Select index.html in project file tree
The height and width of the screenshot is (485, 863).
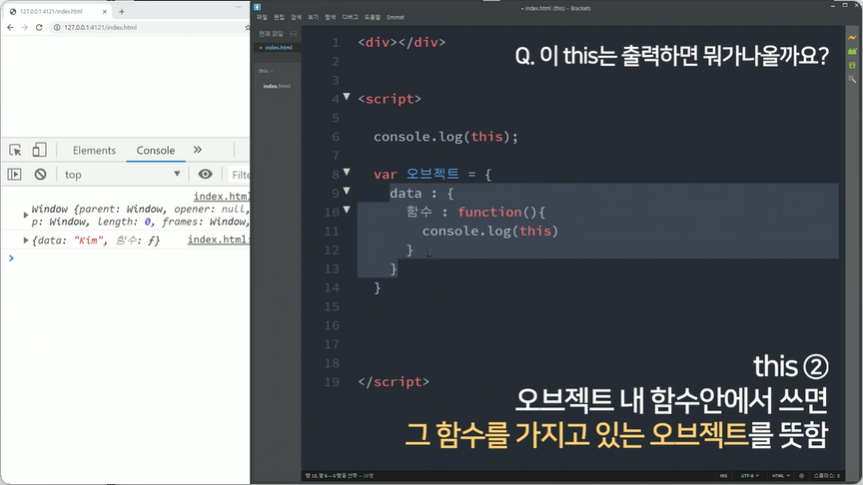click(276, 86)
